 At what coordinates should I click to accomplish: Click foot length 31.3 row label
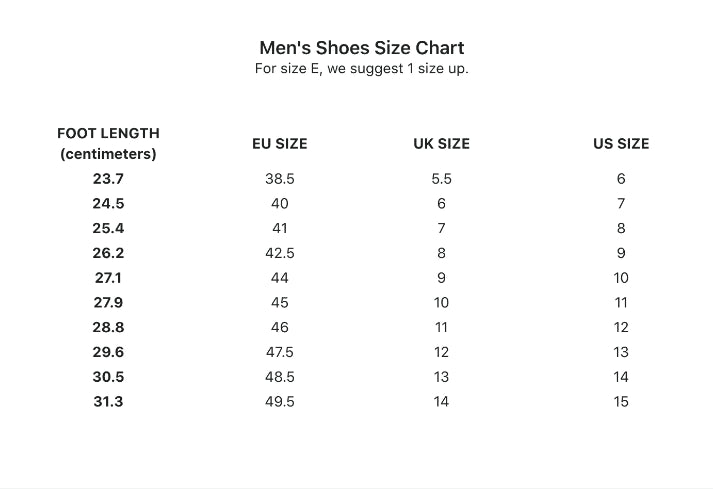[x=108, y=401]
